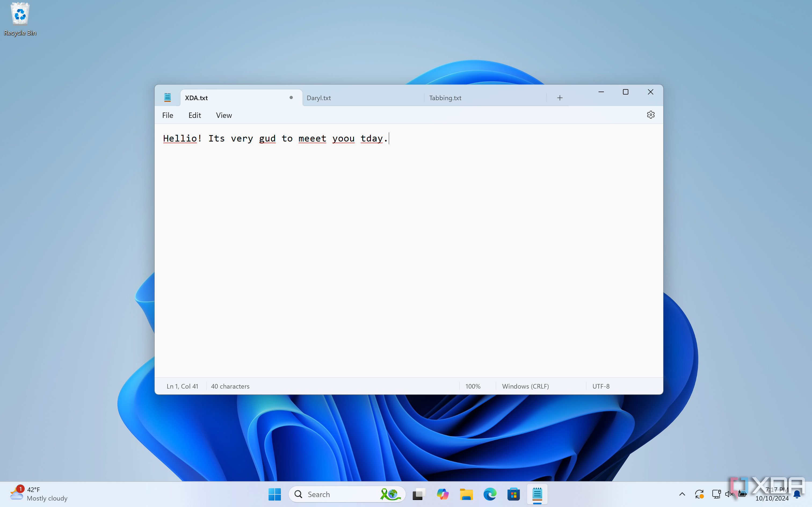812x507 pixels.
Task: Click the zoom level 100% indicator
Action: (x=473, y=386)
